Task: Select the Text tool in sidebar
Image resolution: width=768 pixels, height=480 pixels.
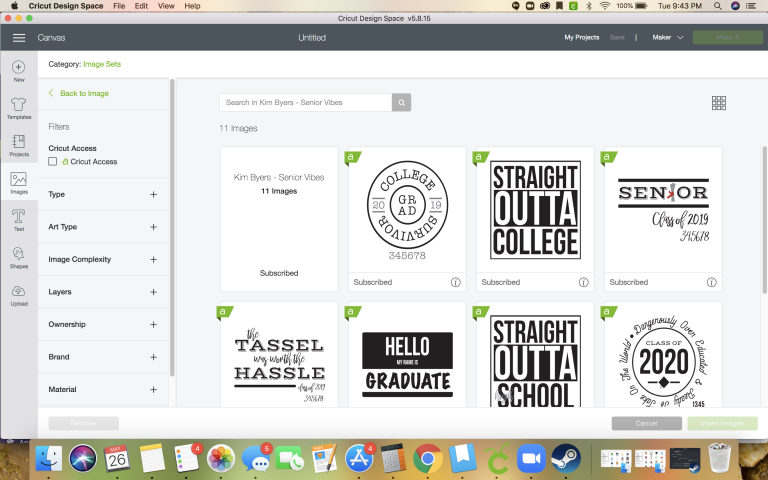Action: click(19, 220)
